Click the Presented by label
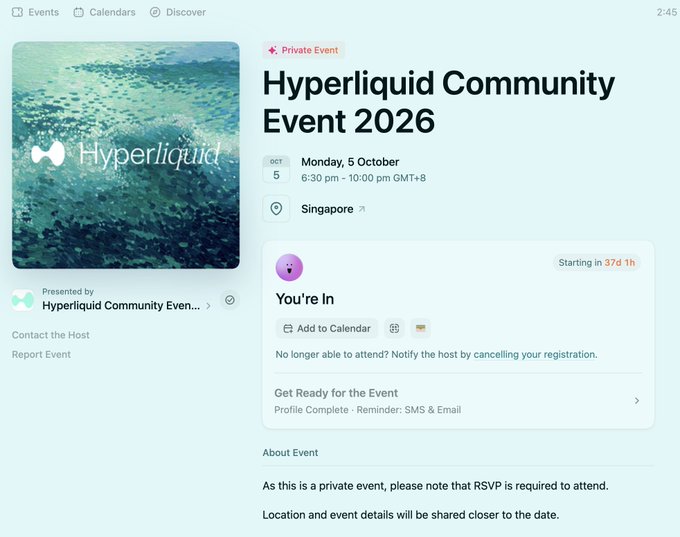The width and height of the screenshot is (680, 537). (68, 291)
